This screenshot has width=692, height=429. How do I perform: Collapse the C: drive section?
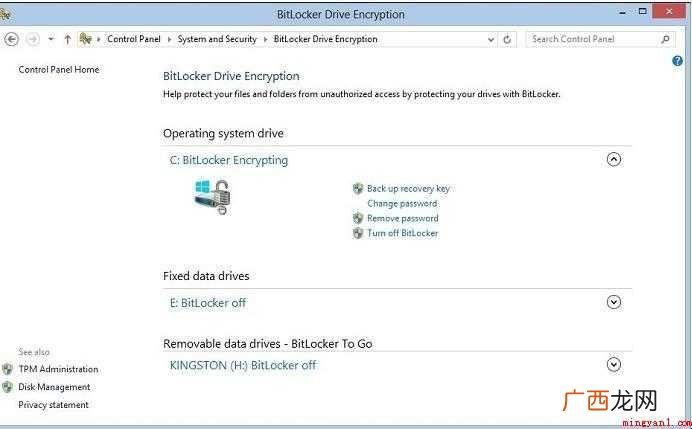(x=614, y=159)
